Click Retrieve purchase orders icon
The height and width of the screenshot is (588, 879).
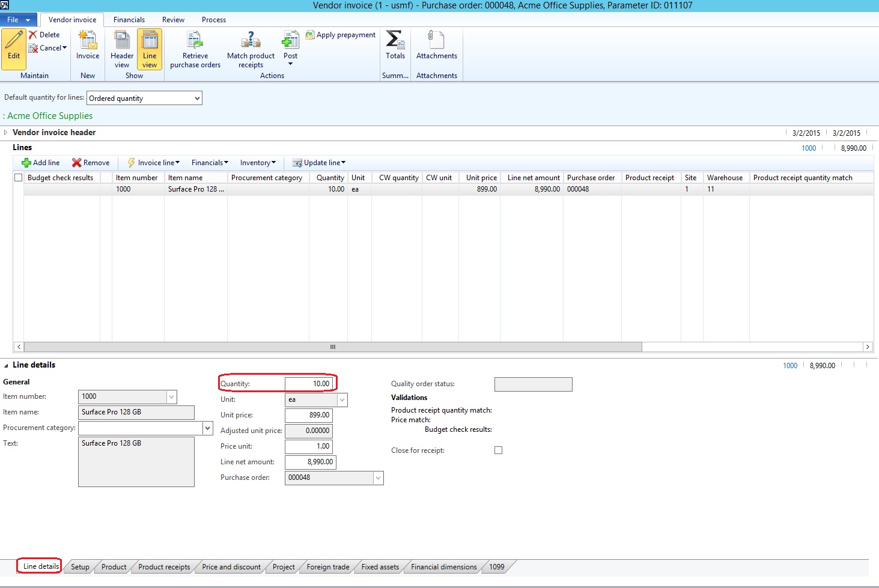pyautogui.click(x=195, y=41)
